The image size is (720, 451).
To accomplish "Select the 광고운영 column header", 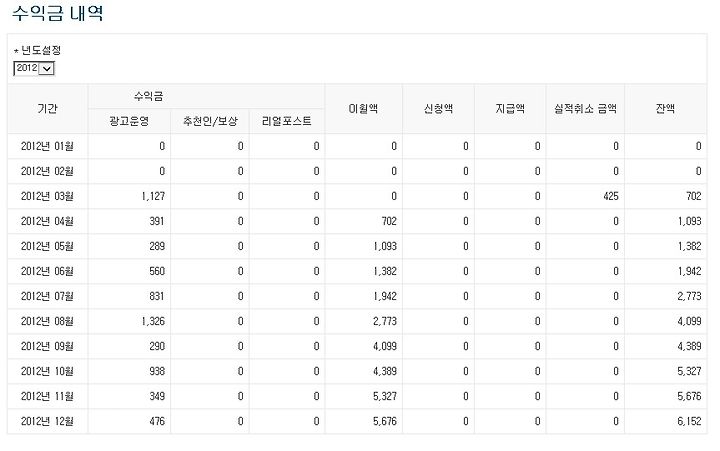I will (x=129, y=121).
